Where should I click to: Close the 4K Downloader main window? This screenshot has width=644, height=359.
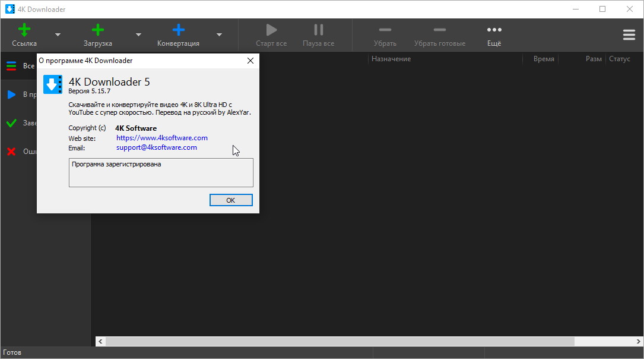coord(630,9)
